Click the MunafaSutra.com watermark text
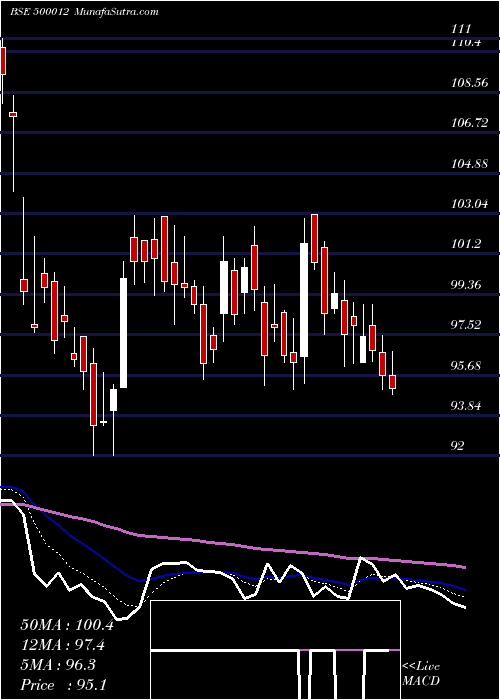The width and height of the screenshot is (500, 700). (x=116, y=11)
